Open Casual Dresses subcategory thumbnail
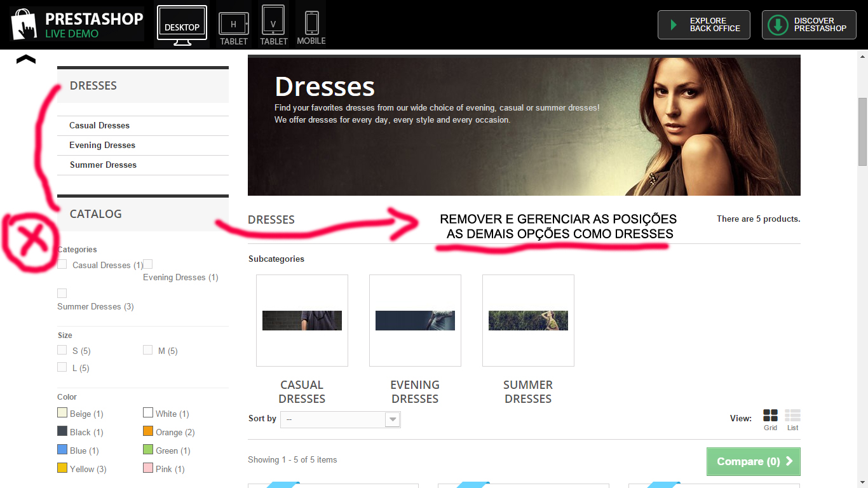This screenshot has height=488, width=868. [302, 320]
